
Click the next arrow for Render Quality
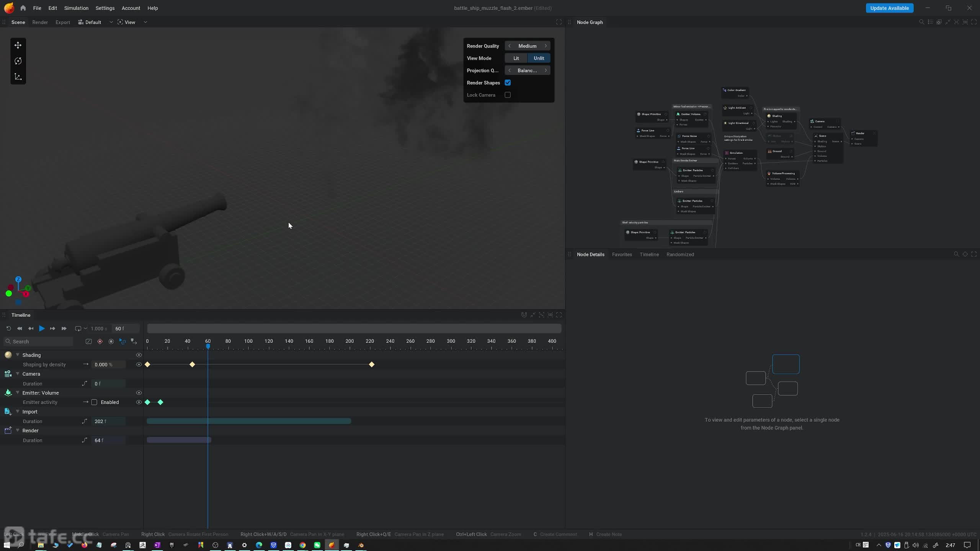[546, 46]
